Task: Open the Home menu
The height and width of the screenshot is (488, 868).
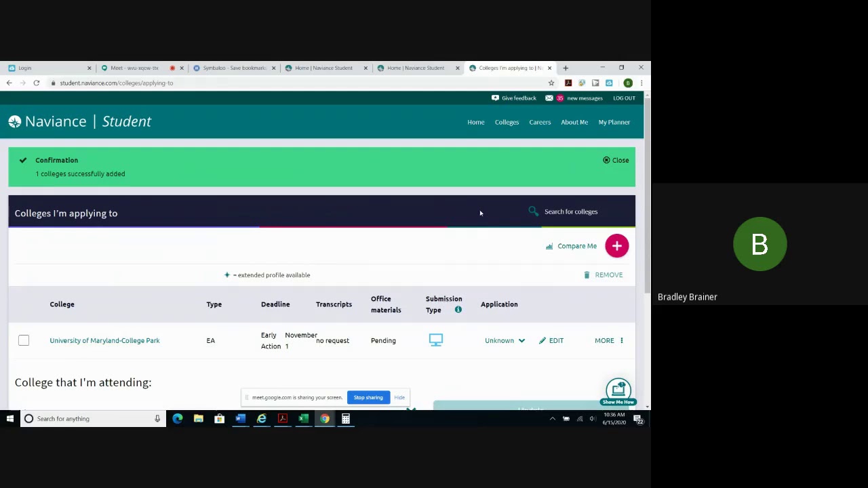Action: [476, 123]
